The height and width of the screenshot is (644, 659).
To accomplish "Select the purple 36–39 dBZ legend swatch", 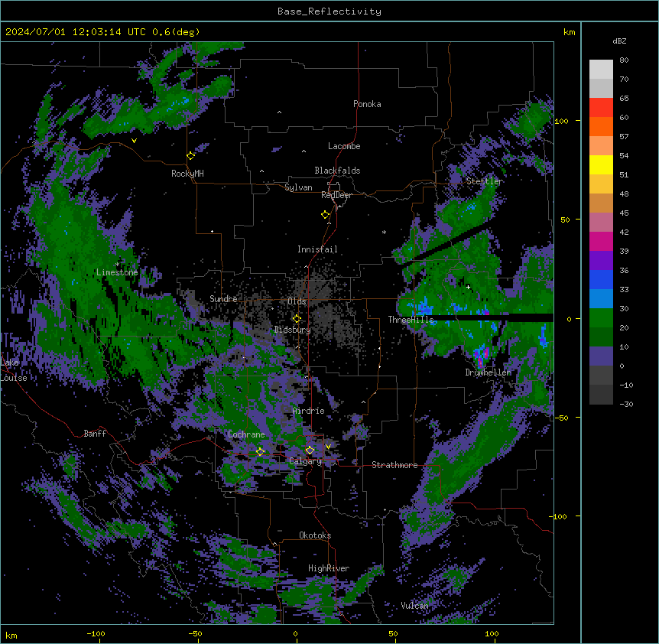I will pos(601,261).
